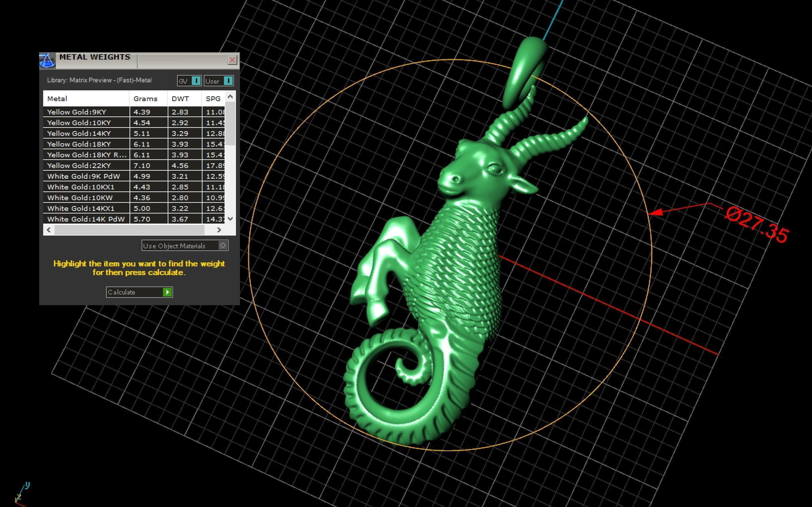
Task: Click the 4.56 DWT value
Action: coord(180,166)
